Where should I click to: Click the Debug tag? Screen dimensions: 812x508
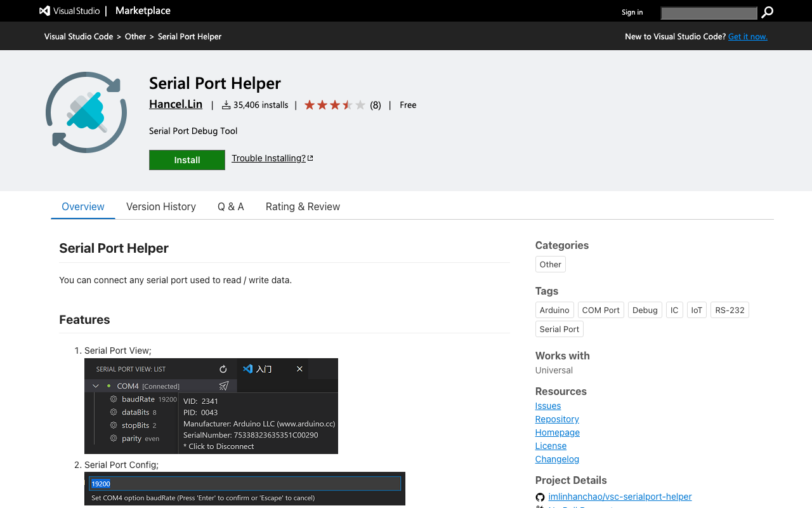coord(645,310)
